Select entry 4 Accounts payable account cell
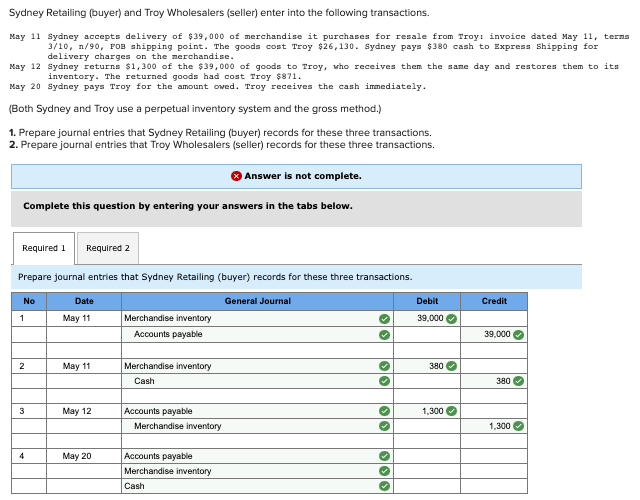 pyautogui.click(x=257, y=456)
